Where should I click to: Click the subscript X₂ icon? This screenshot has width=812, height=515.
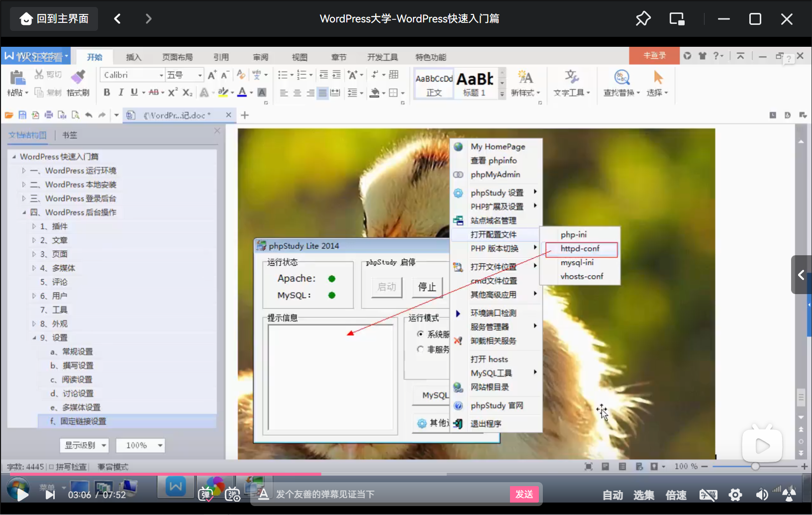(187, 93)
